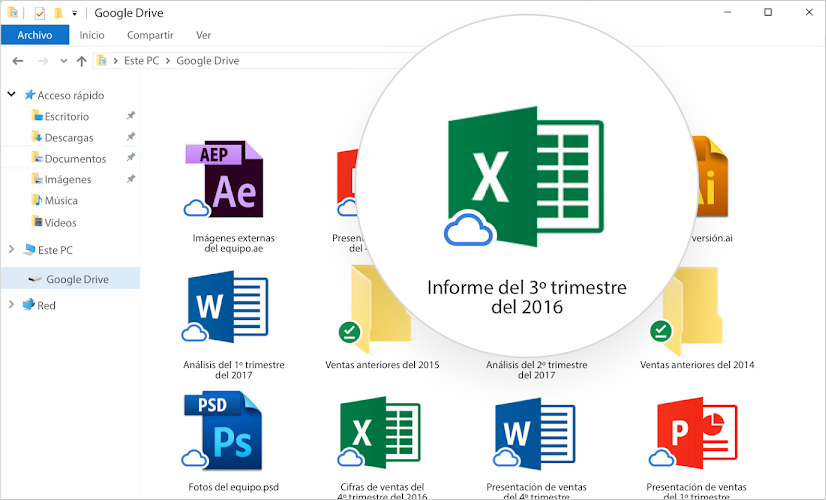The width and height of the screenshot is (826, 500).
Task: Click the label Ventas anteriores del 2015
Action: [382, 365]
